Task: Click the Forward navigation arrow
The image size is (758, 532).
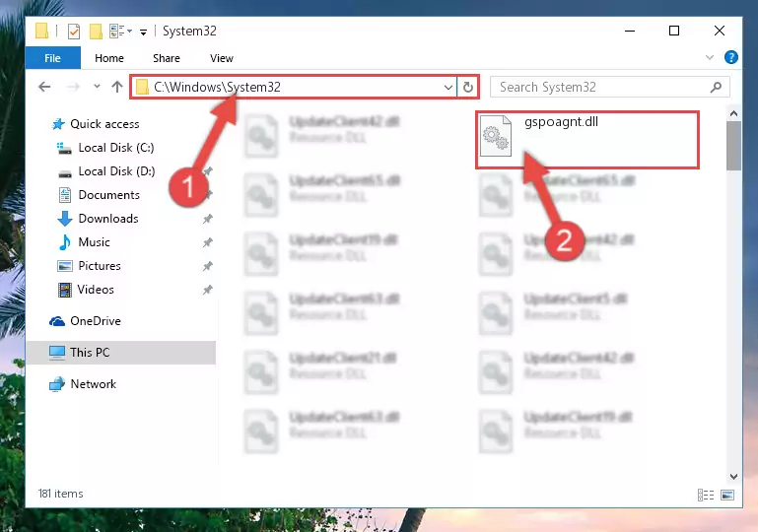Action: [73, 87]
